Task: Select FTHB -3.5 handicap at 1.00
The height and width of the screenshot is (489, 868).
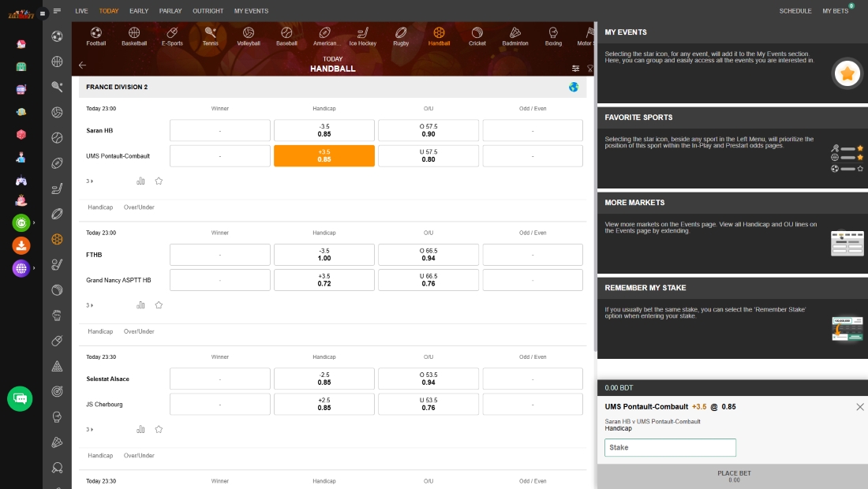Action: click(324, 255)
